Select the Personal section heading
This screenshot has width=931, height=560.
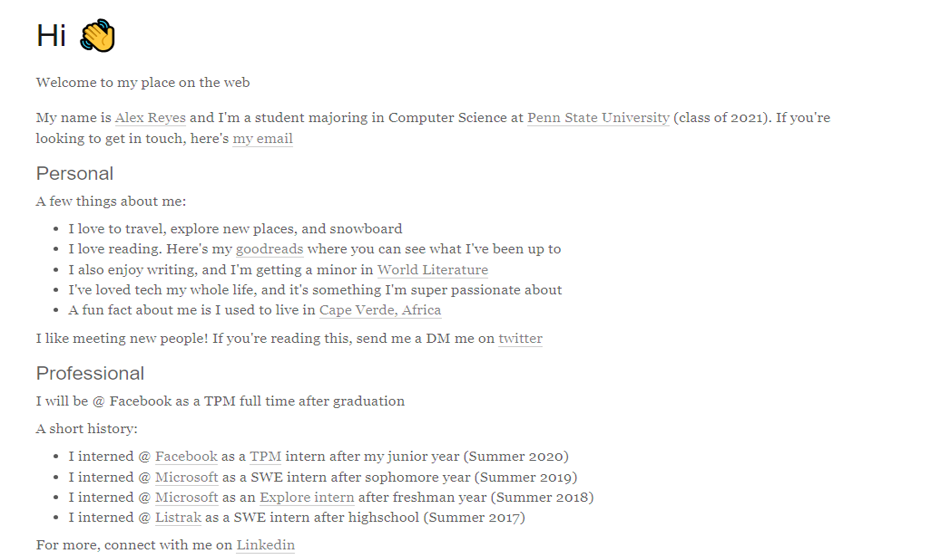[74, 173]
